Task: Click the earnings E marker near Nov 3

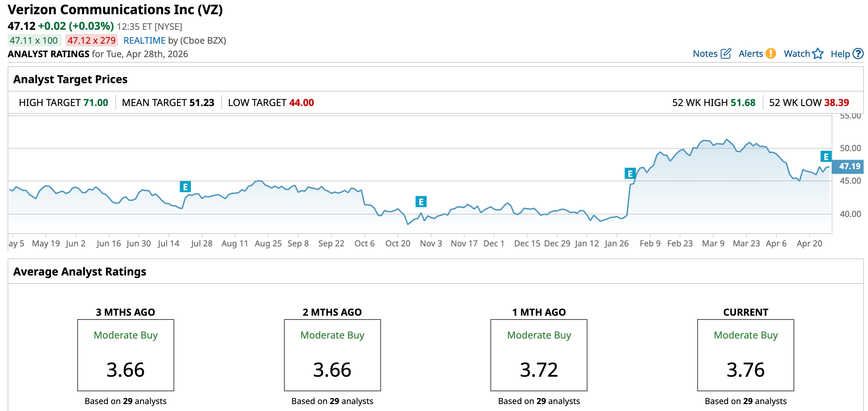Action: click(x=421, y=201)
